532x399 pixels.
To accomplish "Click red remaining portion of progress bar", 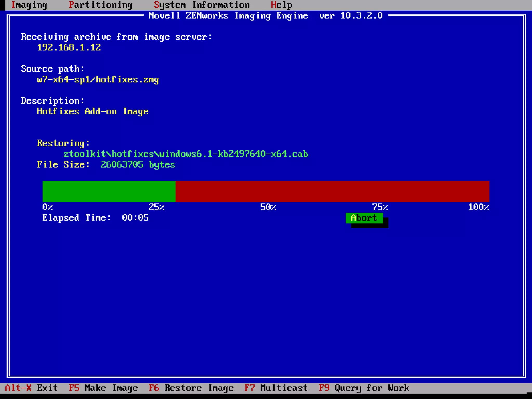I will 332,191.
